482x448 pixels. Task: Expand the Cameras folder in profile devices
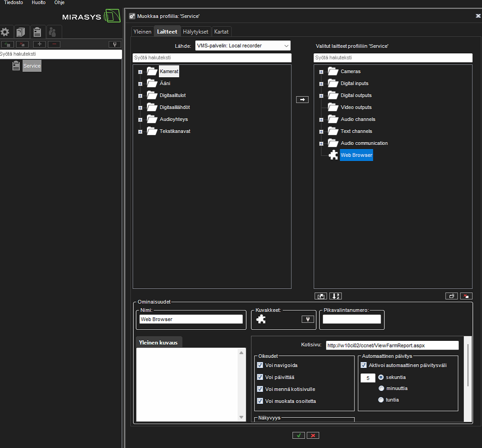click(321, 71)
